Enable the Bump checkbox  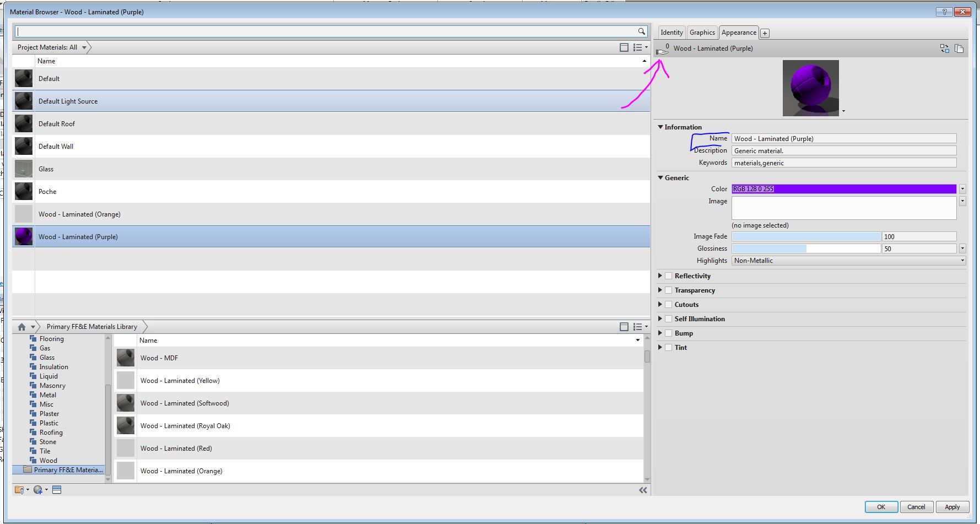tap(668, 333)
